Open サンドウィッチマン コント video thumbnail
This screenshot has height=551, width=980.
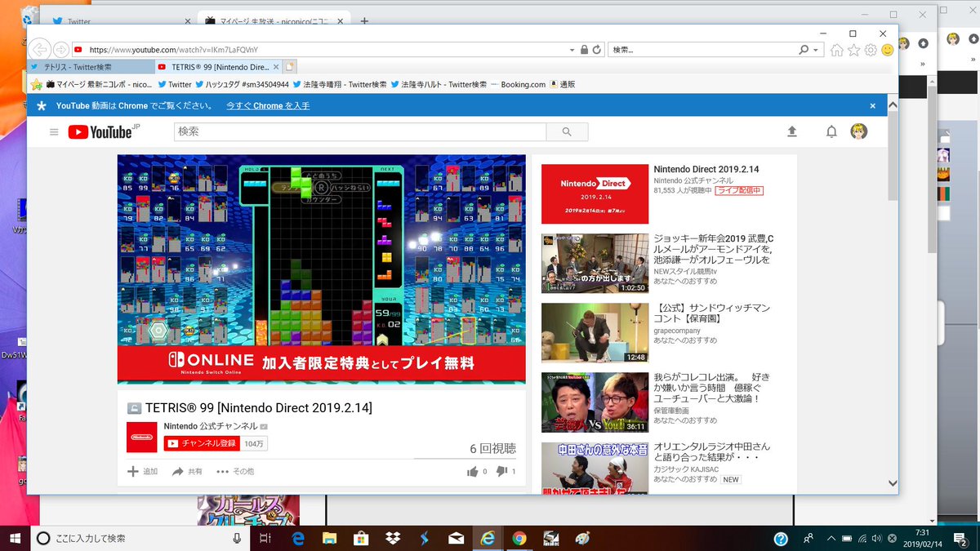pos(595,333)
